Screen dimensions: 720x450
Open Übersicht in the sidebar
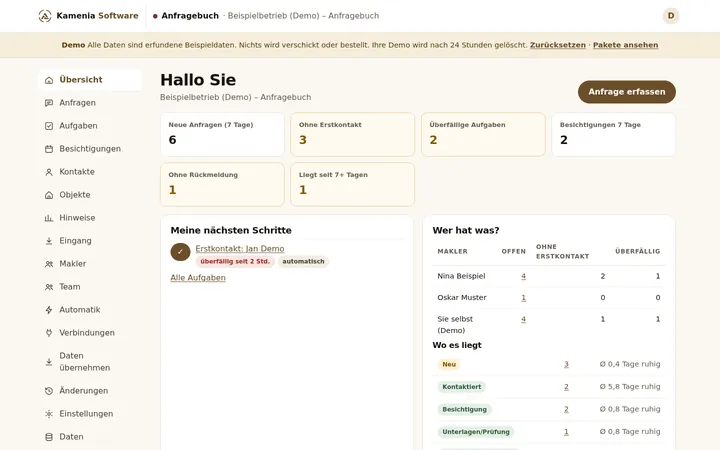90,80
